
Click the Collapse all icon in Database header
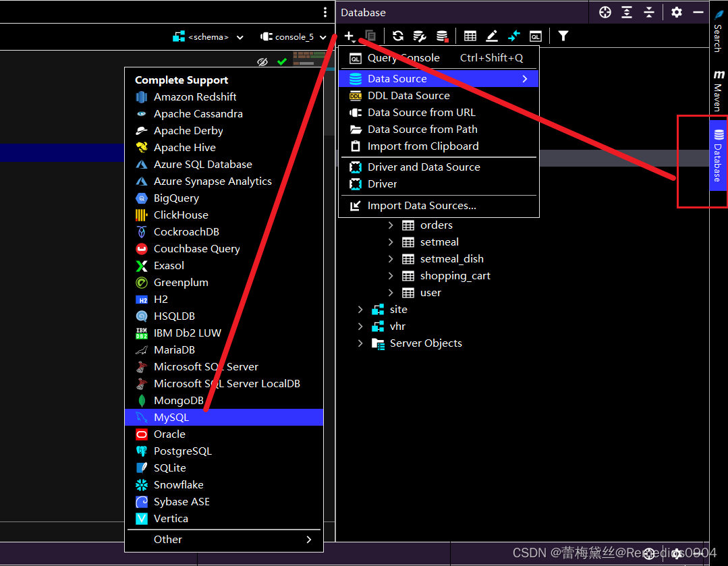(649, 13)
